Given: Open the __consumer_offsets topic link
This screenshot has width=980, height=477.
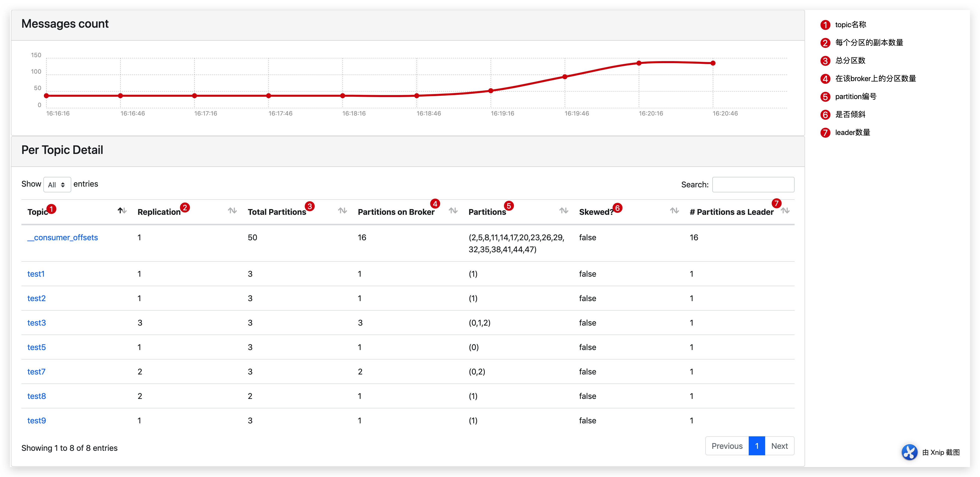Looking at the screenshot, I should tap(62, 238).
